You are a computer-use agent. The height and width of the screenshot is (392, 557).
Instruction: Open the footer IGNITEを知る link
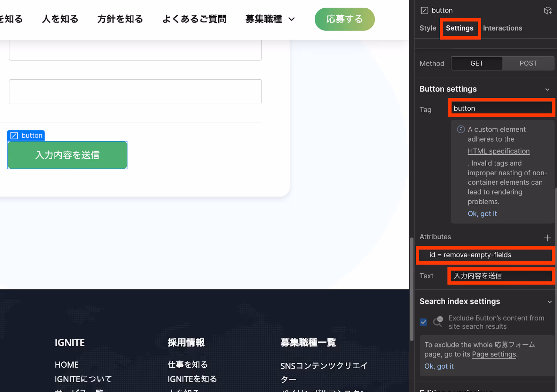(192, 379)
